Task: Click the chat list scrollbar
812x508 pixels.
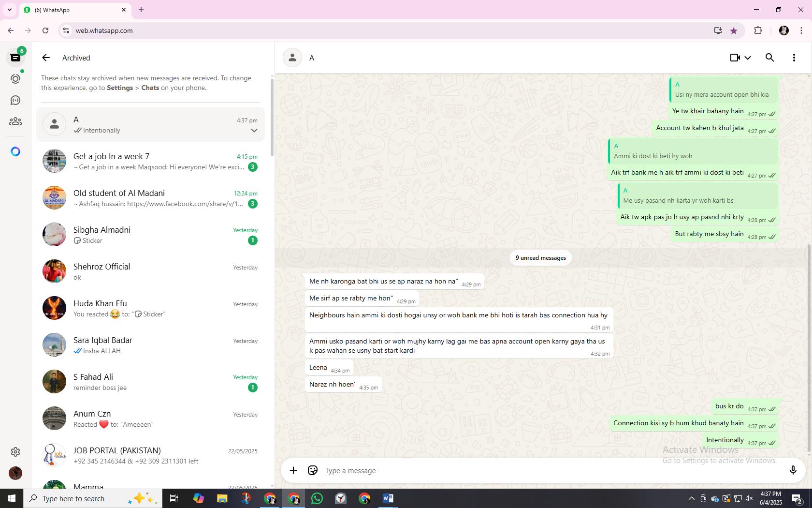Action: point(272,117)
